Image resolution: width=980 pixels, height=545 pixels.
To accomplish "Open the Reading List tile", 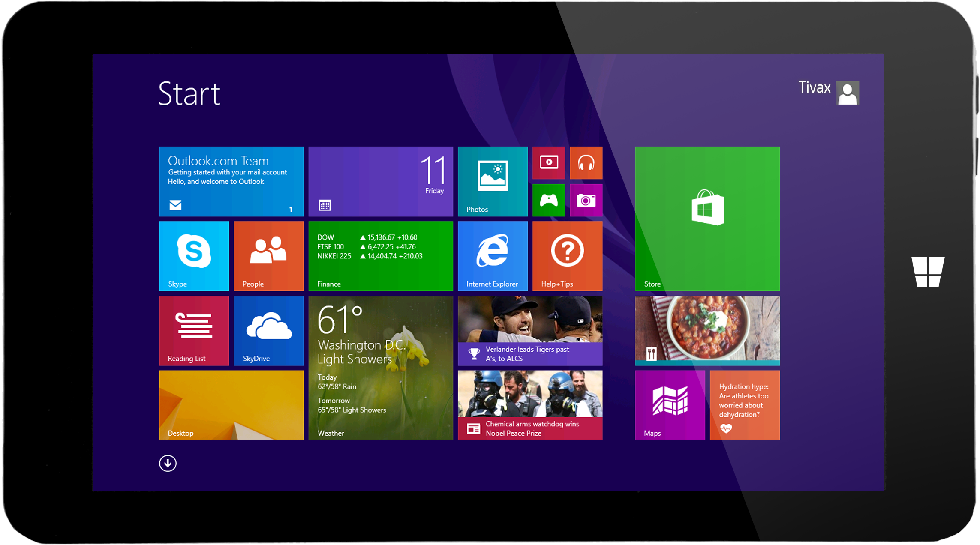I will 194,331.
